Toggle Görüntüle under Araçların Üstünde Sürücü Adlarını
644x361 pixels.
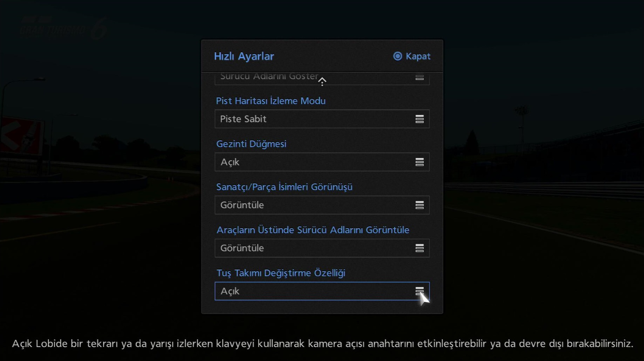(x=315, y=248)
